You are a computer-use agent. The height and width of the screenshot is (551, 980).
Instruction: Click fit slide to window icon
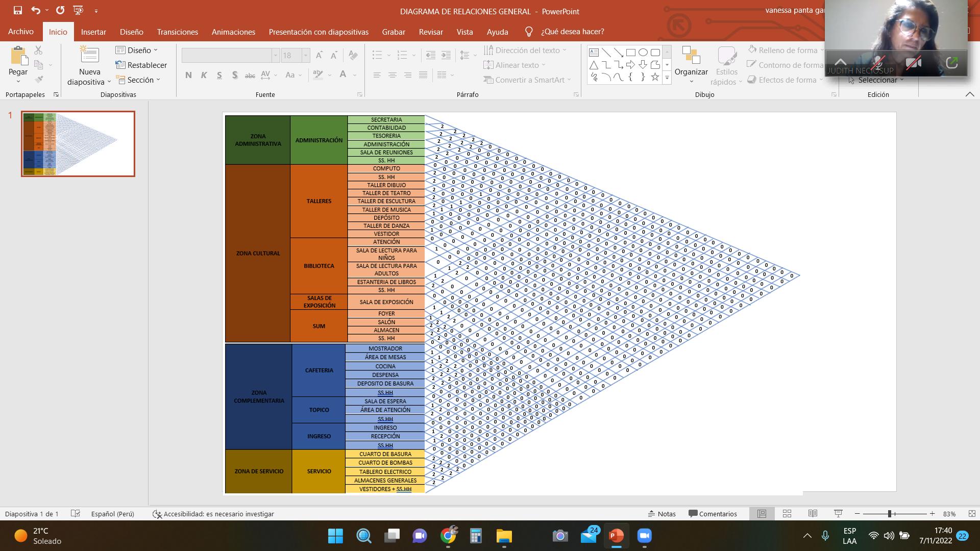click(972, 514)
